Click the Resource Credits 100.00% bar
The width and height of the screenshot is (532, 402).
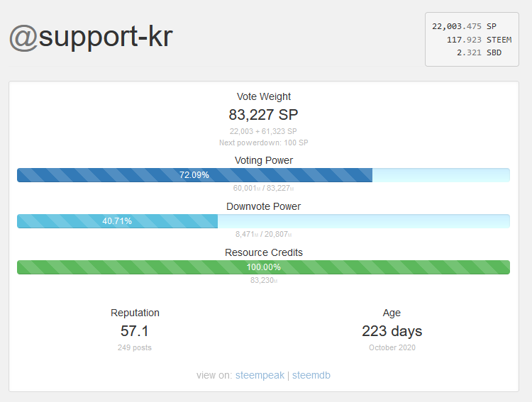(x=263, y=267)
